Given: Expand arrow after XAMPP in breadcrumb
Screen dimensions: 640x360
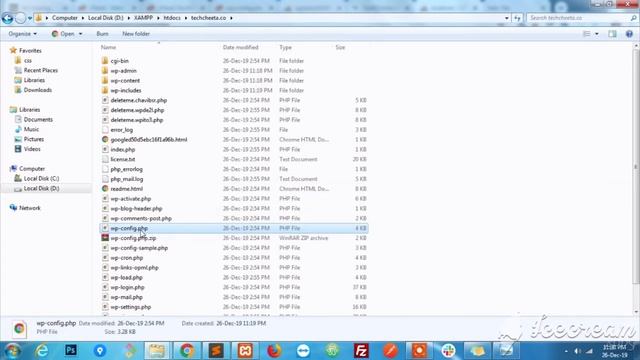Looking at the screenshot, I should tap(158, 18).
